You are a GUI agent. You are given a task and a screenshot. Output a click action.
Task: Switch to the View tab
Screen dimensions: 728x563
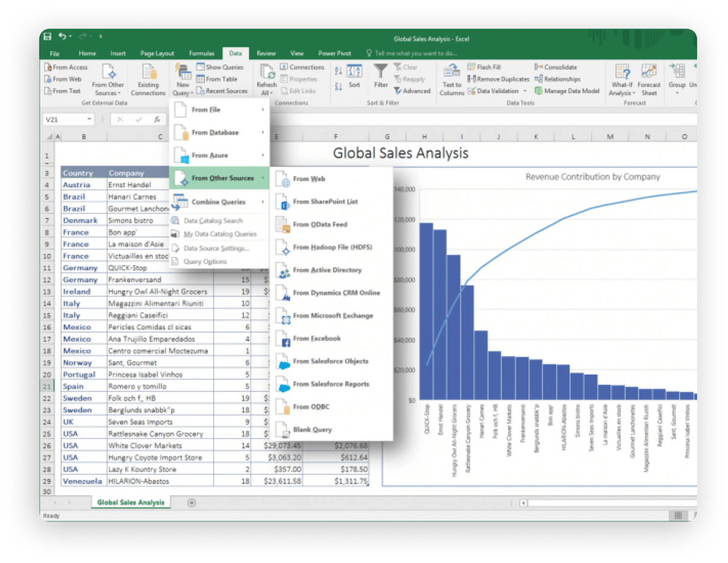(x=297, y=53)
